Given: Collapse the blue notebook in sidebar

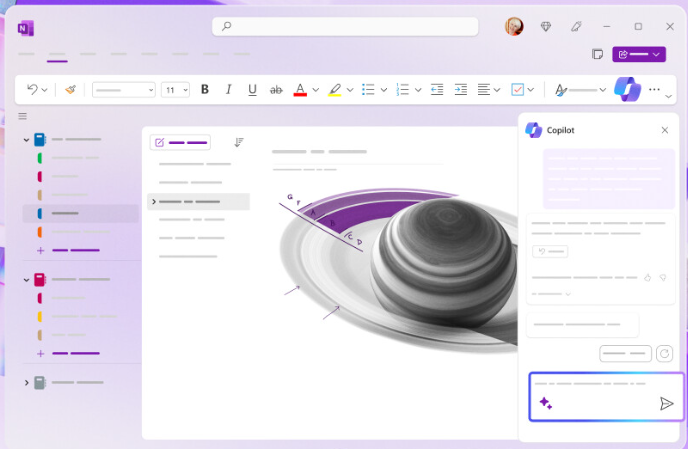Looking at the screenshot, I should pyautogui.click(x=27, y=140).
